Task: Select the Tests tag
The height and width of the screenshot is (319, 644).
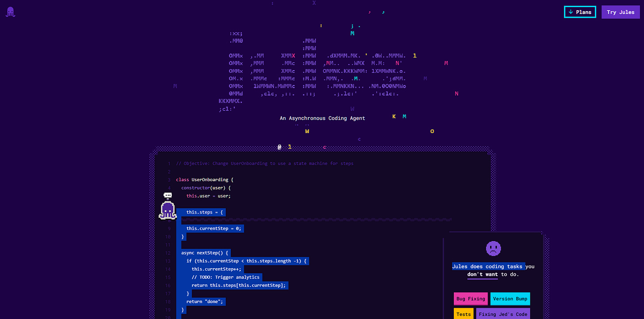Action: pos(464,314)
